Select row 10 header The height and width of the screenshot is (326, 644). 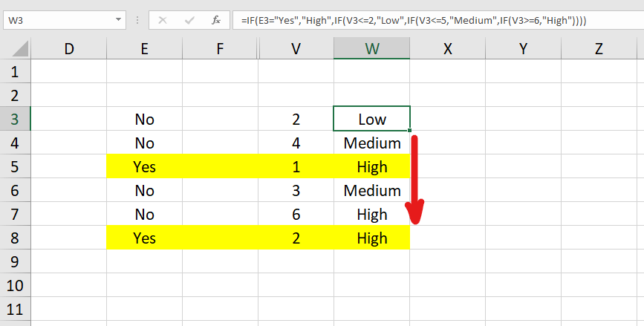pos(15,285)
